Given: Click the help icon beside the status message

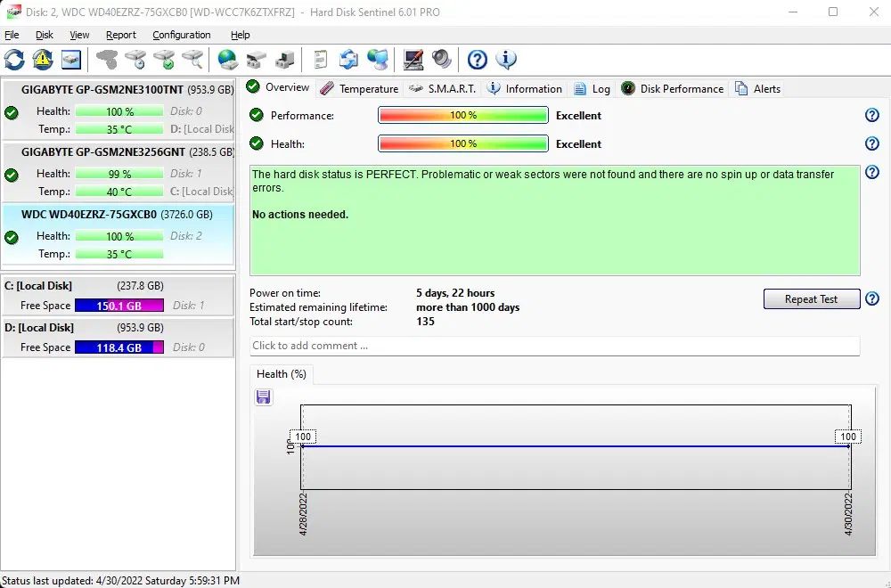Looking at the screenshot, I should (x=871, y=172).
